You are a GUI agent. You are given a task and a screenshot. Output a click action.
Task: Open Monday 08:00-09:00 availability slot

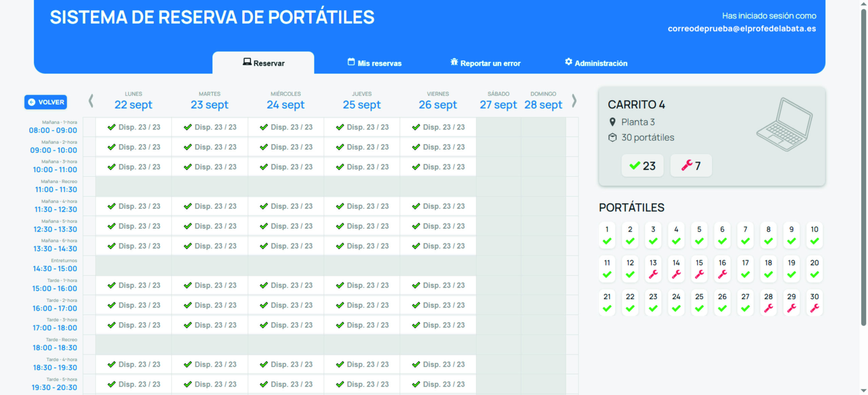(134, 127)
